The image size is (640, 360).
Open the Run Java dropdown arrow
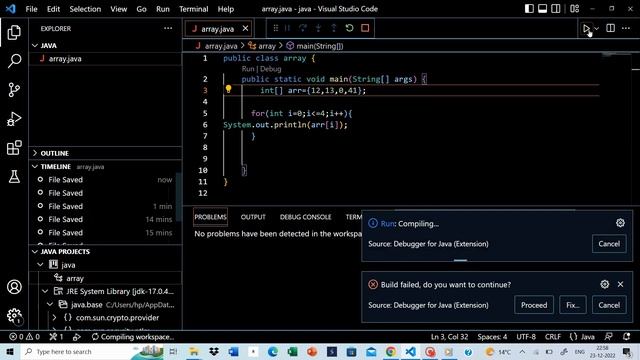(x=597, y=29)
